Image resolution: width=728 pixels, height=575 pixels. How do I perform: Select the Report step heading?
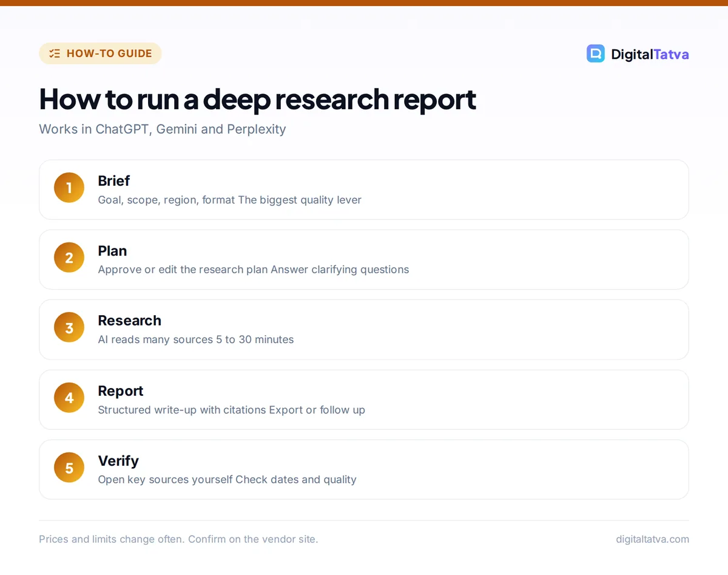(x=121, y=391)
